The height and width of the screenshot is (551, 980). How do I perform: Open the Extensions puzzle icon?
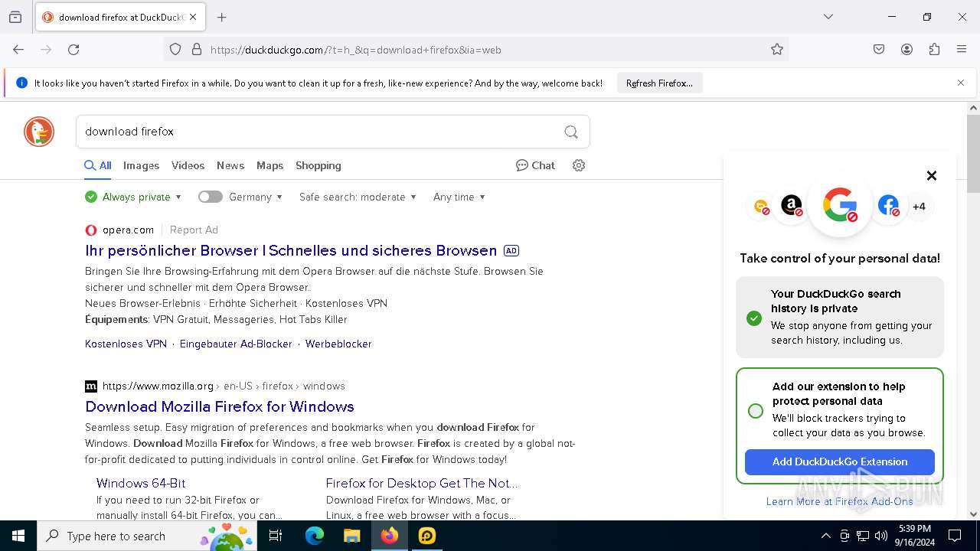[934, 50]
